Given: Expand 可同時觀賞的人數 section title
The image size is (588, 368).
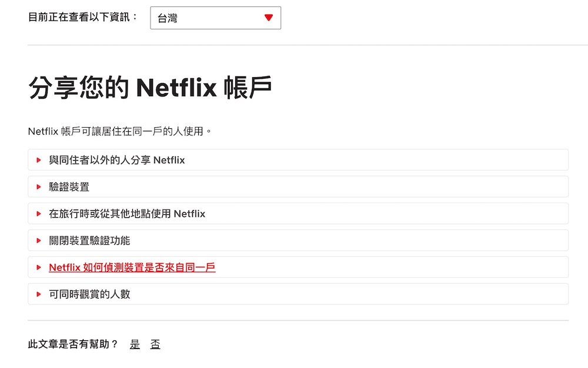Looking at the screenshot, I should tap(89, 294).
